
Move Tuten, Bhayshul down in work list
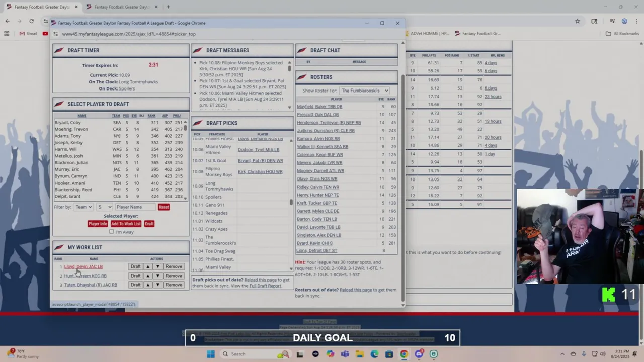157,285
